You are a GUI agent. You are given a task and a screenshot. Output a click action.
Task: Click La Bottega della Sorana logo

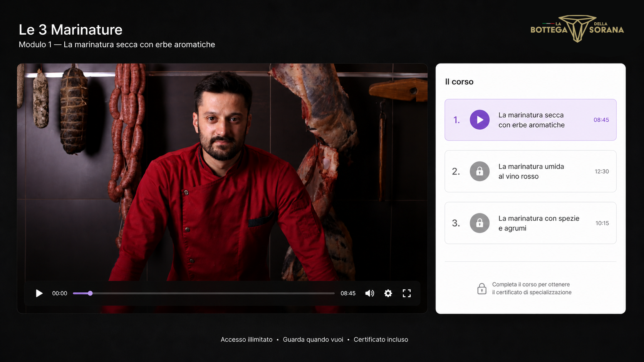[x=577, y=29]
